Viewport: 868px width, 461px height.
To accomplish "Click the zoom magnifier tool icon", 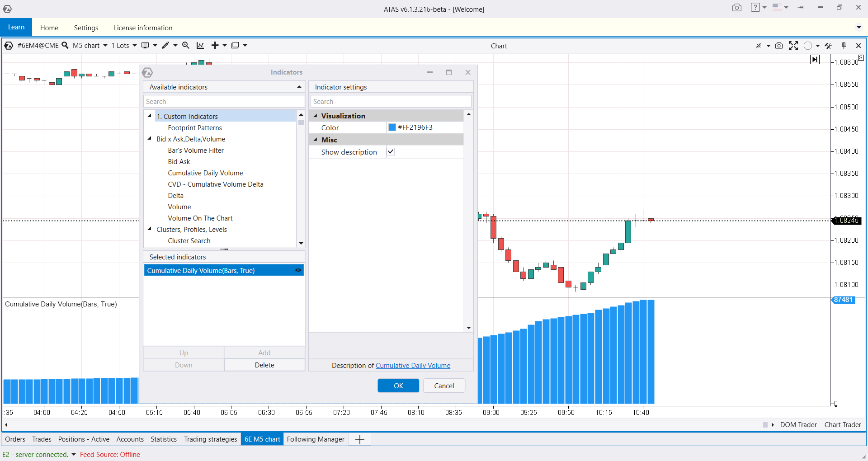I will tap(185, 45).
